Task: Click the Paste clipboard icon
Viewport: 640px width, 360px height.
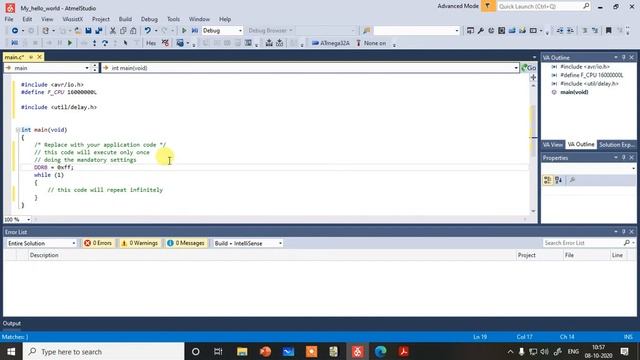Action: click(133, 31)
